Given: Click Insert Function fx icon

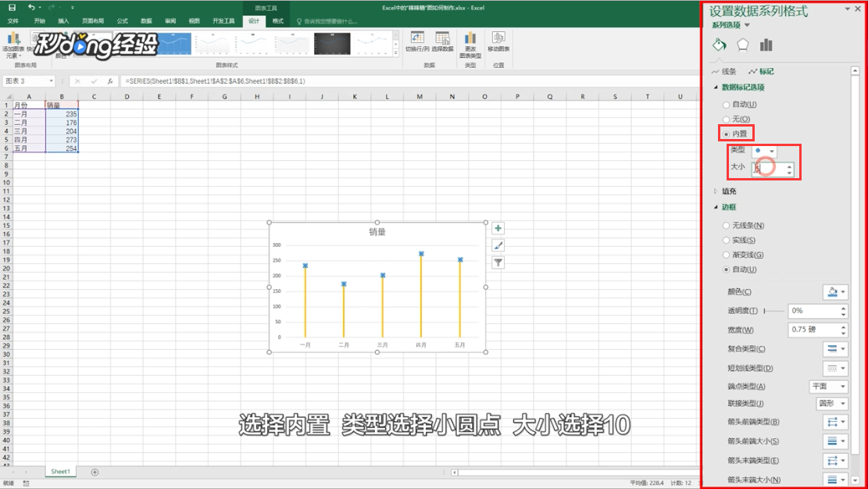Looking at the screenshot, I should (110, 81).
